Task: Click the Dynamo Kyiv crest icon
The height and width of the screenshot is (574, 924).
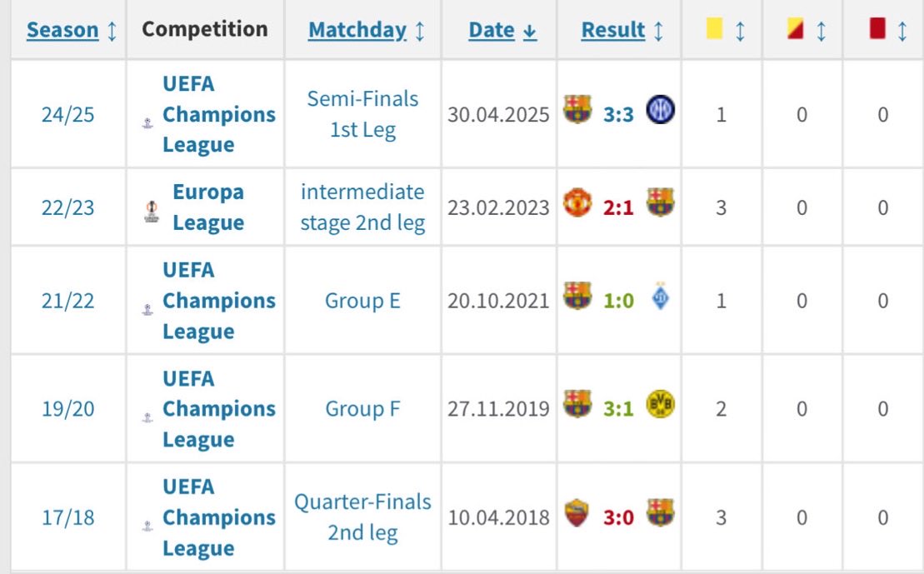Action: (661, 296)
